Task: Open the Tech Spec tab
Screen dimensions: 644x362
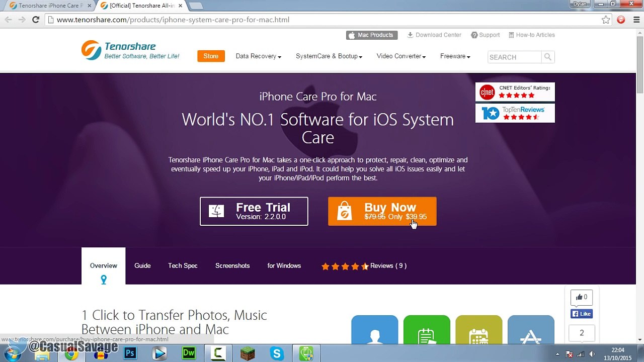Action: click(183, 265)
